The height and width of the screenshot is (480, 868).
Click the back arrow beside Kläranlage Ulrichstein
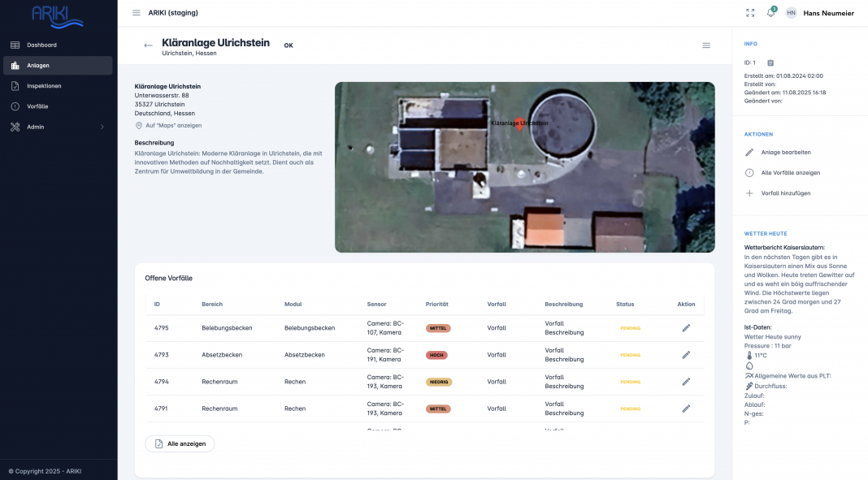(148, 45)
